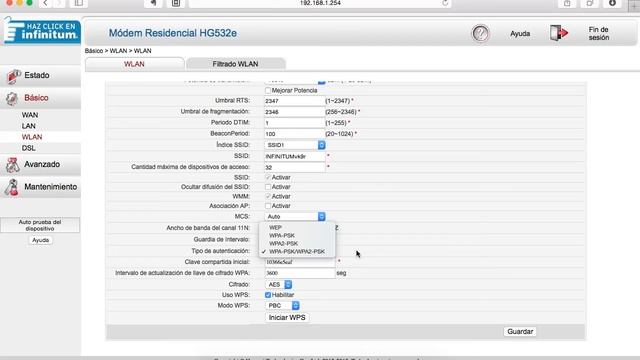
Task: Click the Básico menu label
Action: point(36,98)
